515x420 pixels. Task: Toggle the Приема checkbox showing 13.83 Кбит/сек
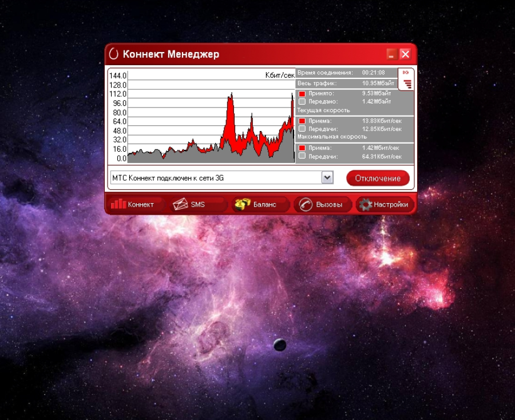pos(302,121)
